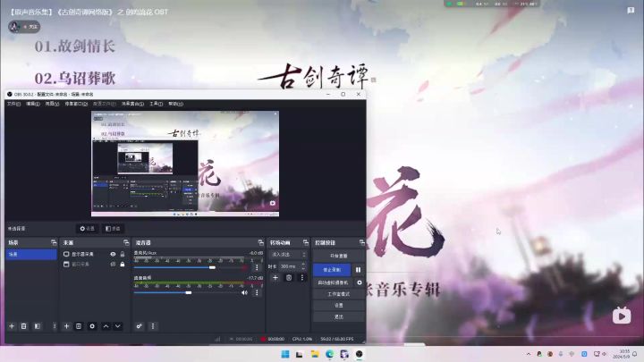Select window capture source row
Screen dimensions: 644x362
coord(94,265)
